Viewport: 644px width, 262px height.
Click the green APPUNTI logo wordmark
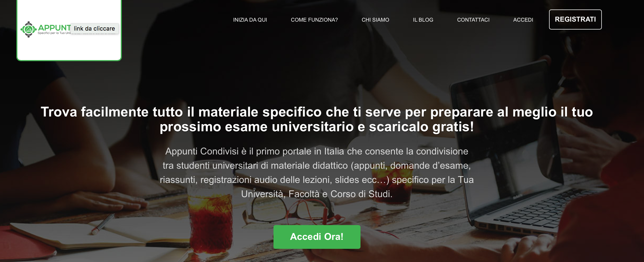point(54,28)
